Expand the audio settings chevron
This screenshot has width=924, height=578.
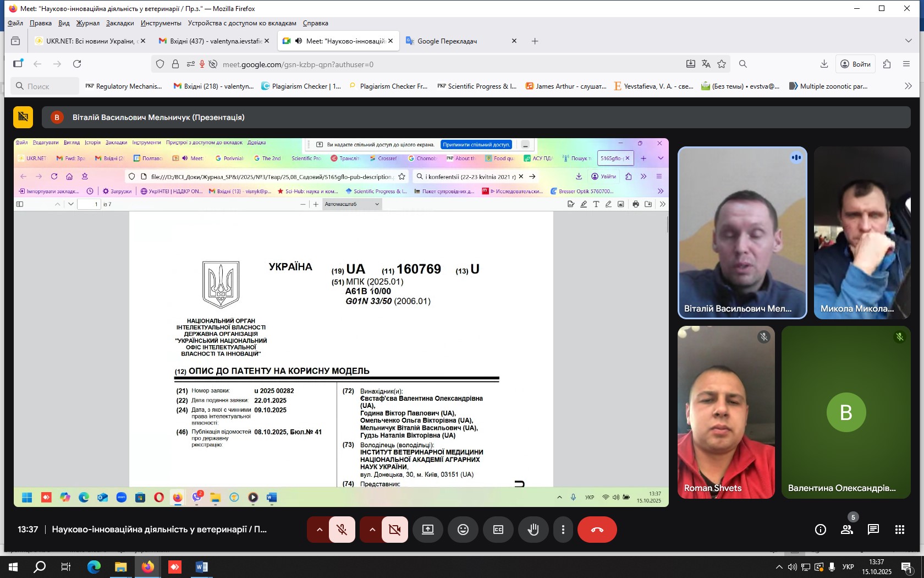click(x=319, y=530)
